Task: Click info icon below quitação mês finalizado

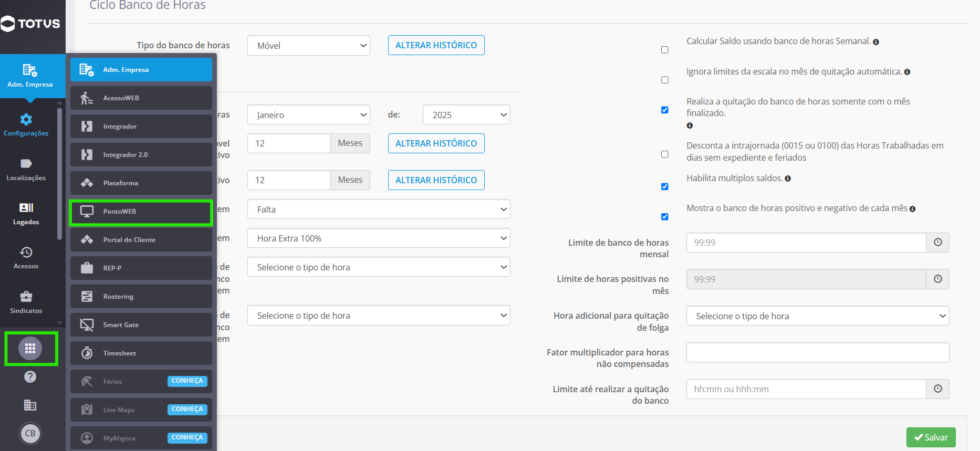Action: (x=690, y=125)
